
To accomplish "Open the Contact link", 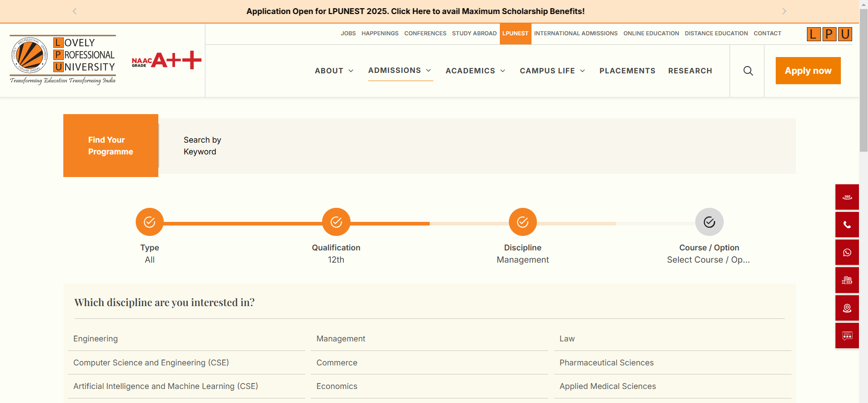I will click(768, 34).
